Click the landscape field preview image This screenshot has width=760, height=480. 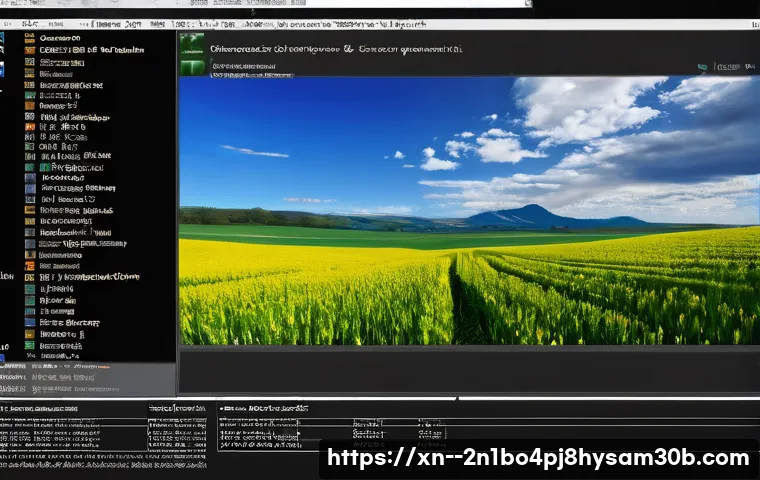[468, 210]
